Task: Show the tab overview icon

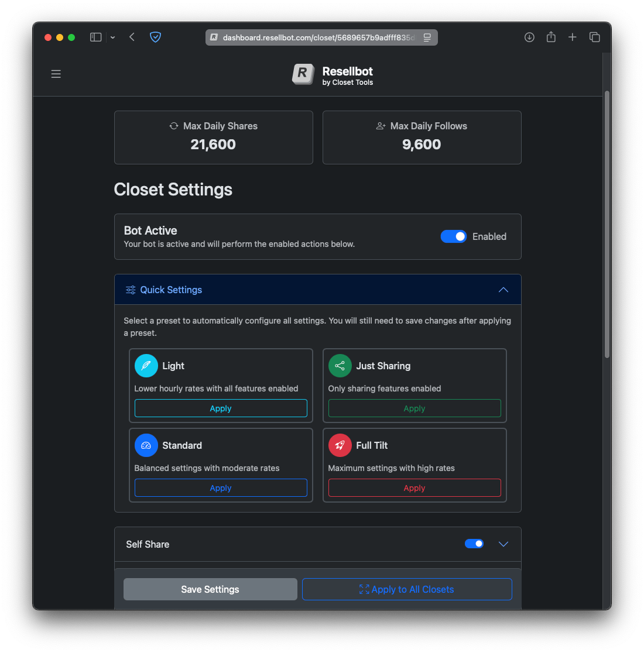Action: (x=594, y=37)
